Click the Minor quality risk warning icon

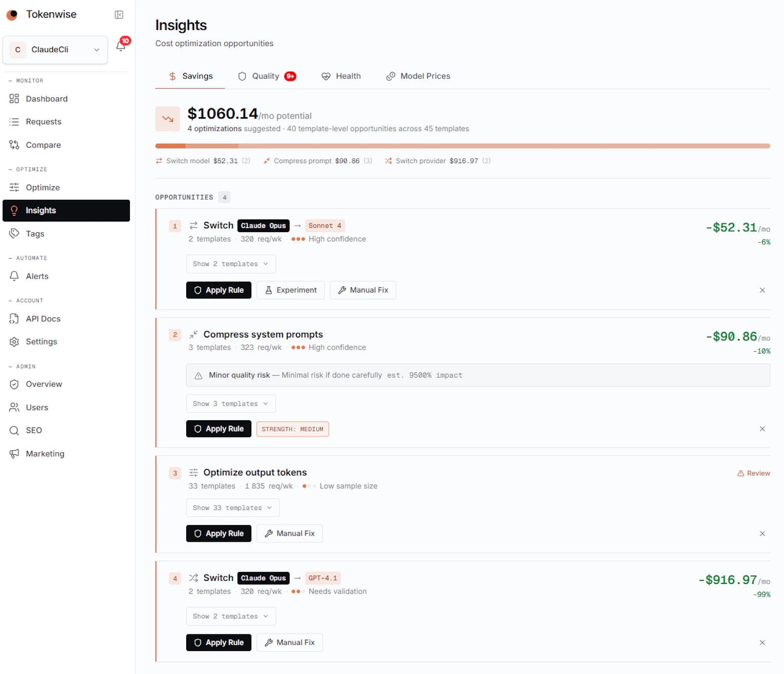(198, 376)
